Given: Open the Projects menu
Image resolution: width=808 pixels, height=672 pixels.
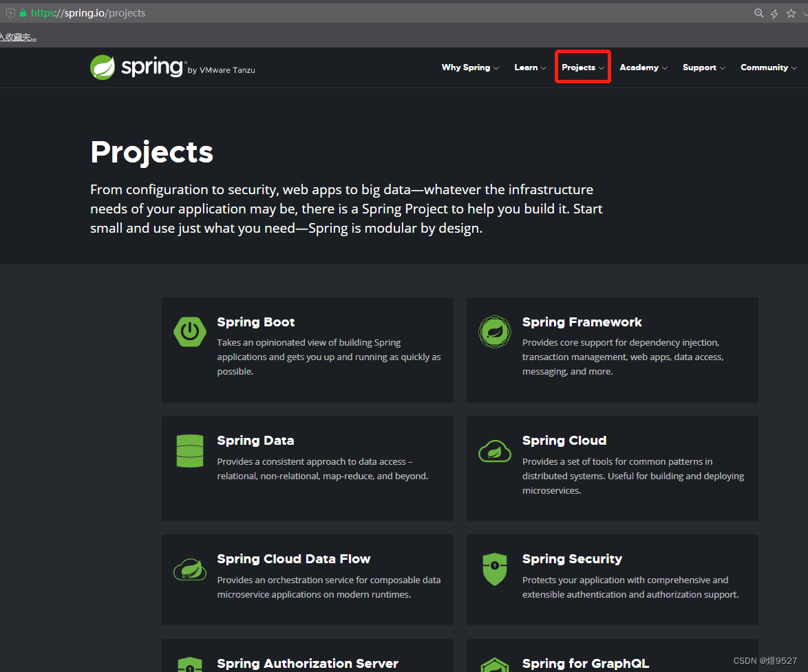Looking at the screenshot, I should pos(583,67).
